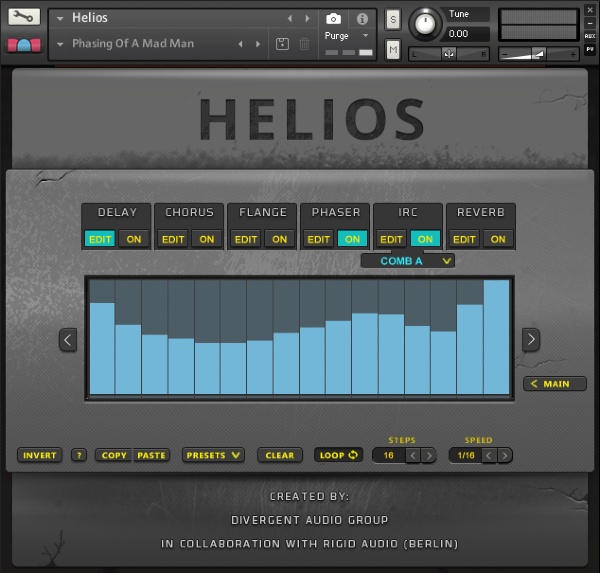The height and width of the screenshot is (573, 600).
Task: Open the Chorus EDIT tab
Action: pos(173,239)
